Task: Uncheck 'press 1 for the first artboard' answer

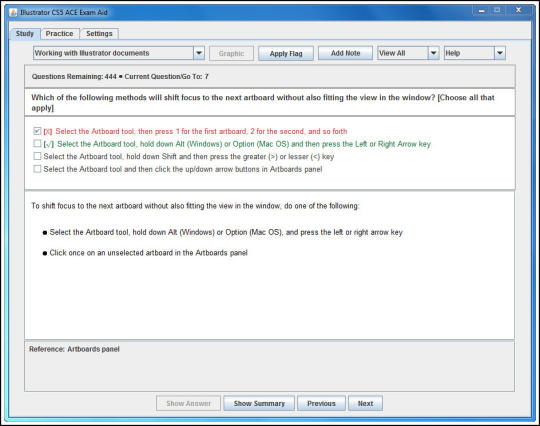Action: click(37, 131)
